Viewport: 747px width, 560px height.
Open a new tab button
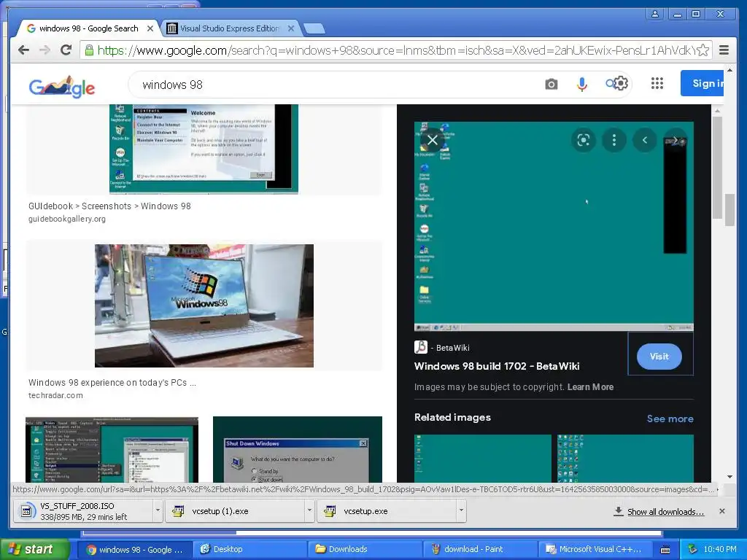coord(314,28)
